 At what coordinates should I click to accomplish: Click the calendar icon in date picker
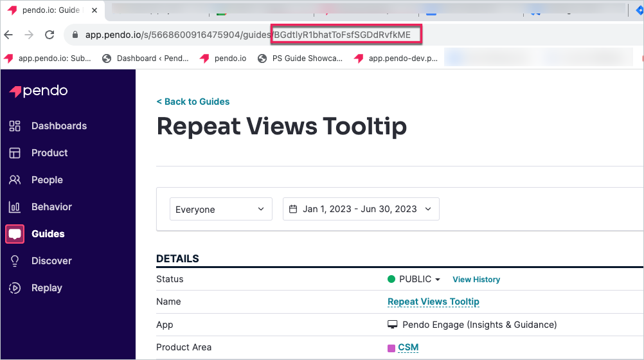293,209
